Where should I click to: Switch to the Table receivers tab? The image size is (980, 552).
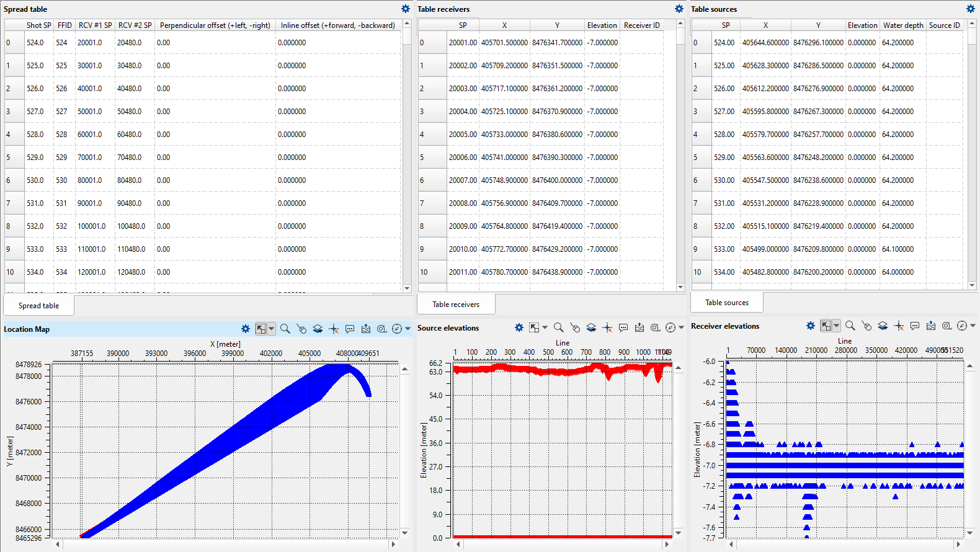456,305
